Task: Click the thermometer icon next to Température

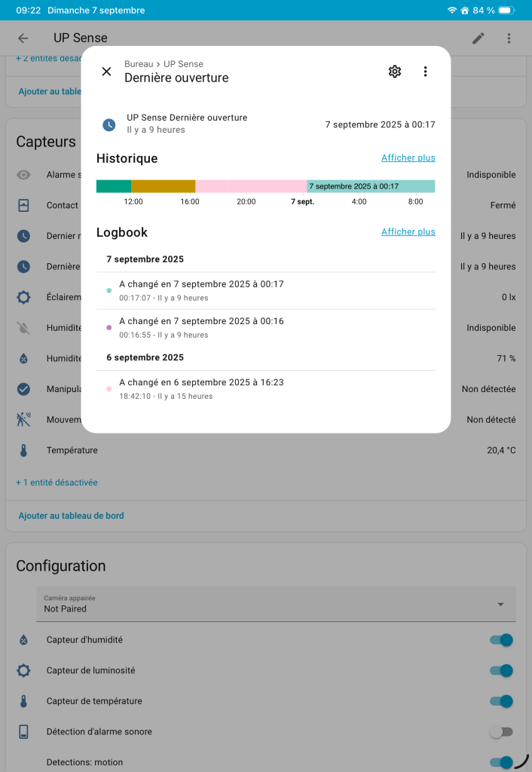Action: 23,451
